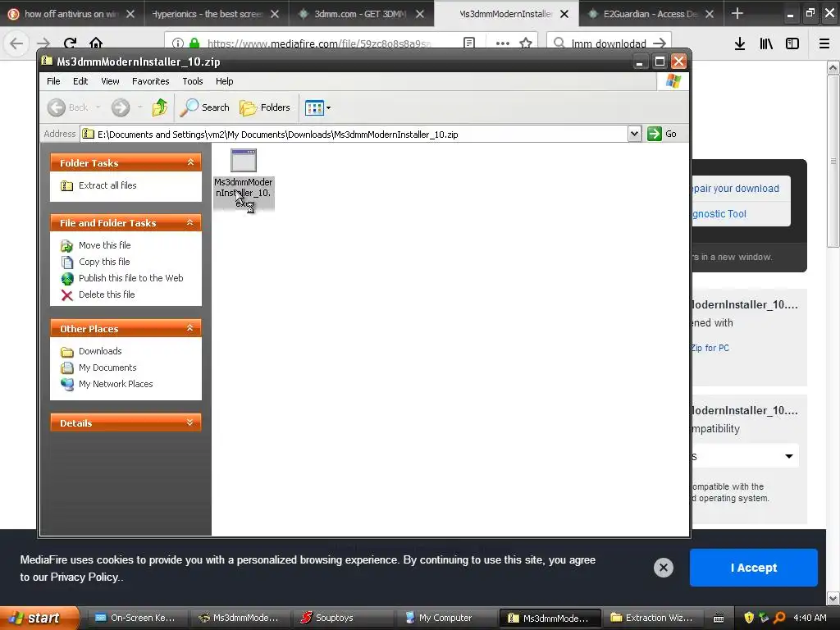Open a new browser tab
The width and height of the screenshot is (840, 630).
pyautogui.click(x=737, y=13)
